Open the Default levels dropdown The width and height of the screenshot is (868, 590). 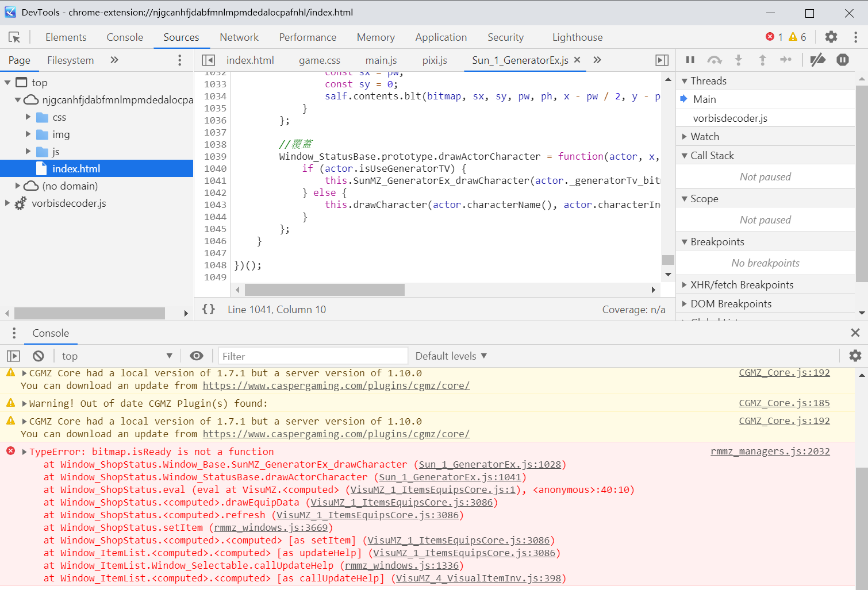[451, 356]
